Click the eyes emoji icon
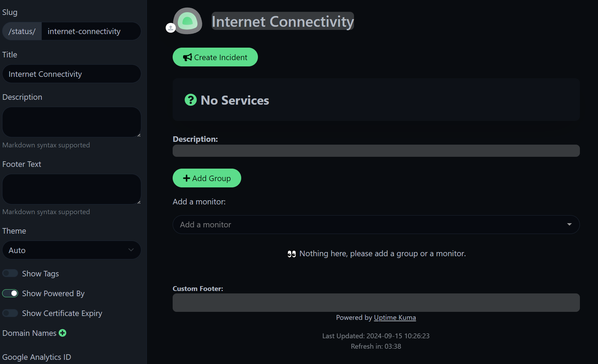The image size is (598, 364). point(292,254)
